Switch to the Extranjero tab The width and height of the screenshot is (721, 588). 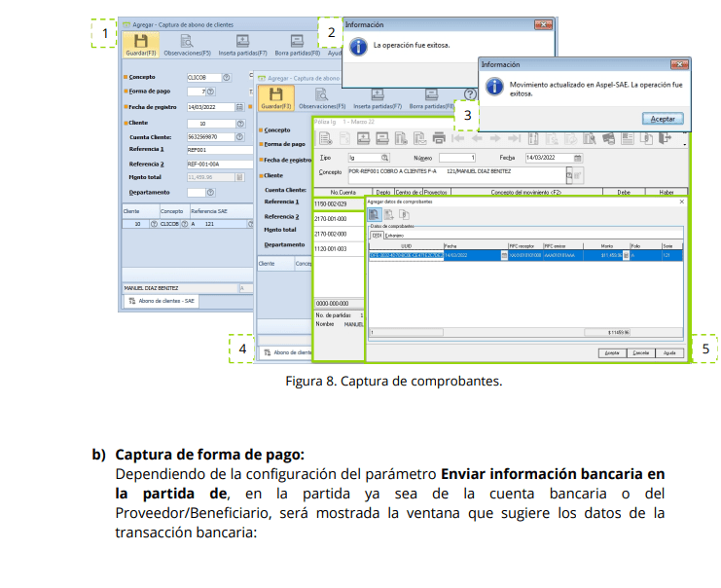coord(394,235)
